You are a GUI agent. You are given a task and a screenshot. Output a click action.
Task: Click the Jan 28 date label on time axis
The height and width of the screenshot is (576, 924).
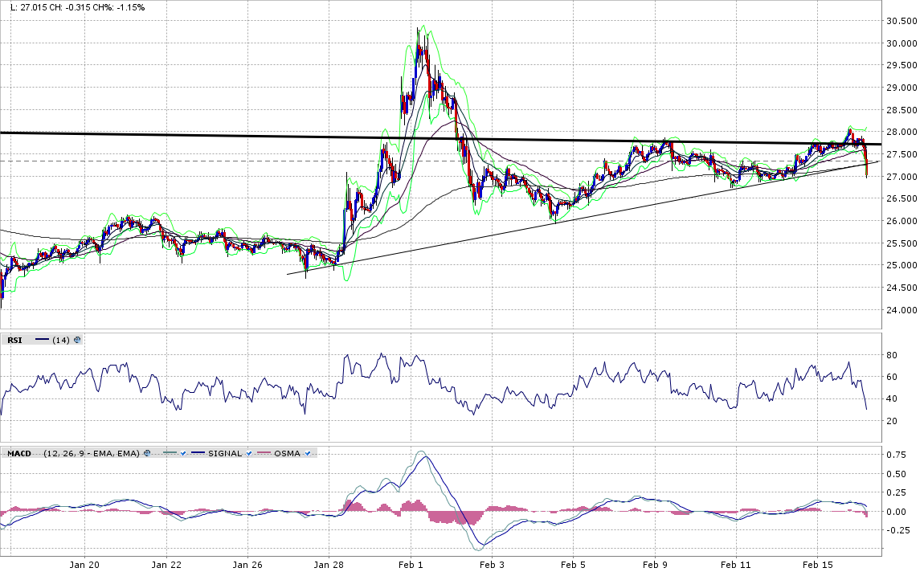point(329,565)
